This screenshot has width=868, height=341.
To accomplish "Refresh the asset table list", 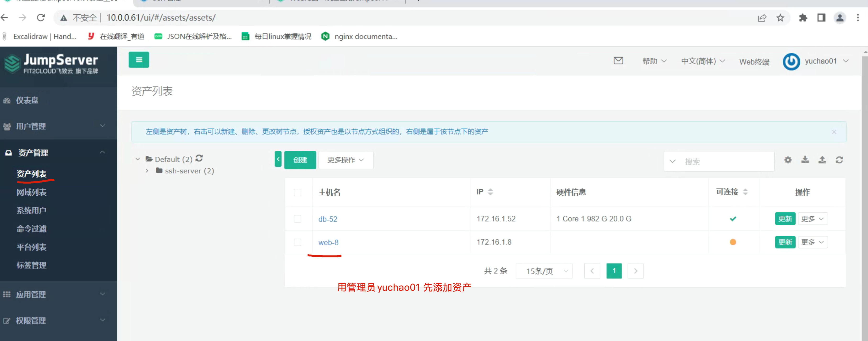I will click(839, 160).
